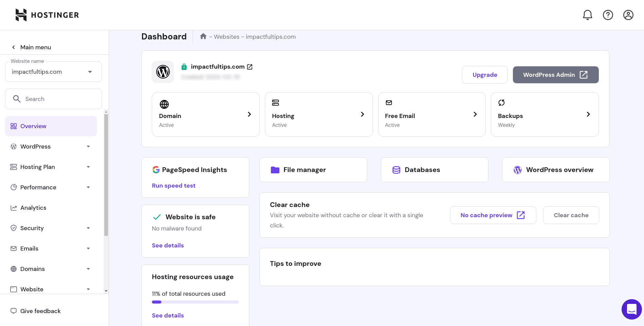644x326 pixels.
Task: Open No cache preview
Action: tap(493, 215)
